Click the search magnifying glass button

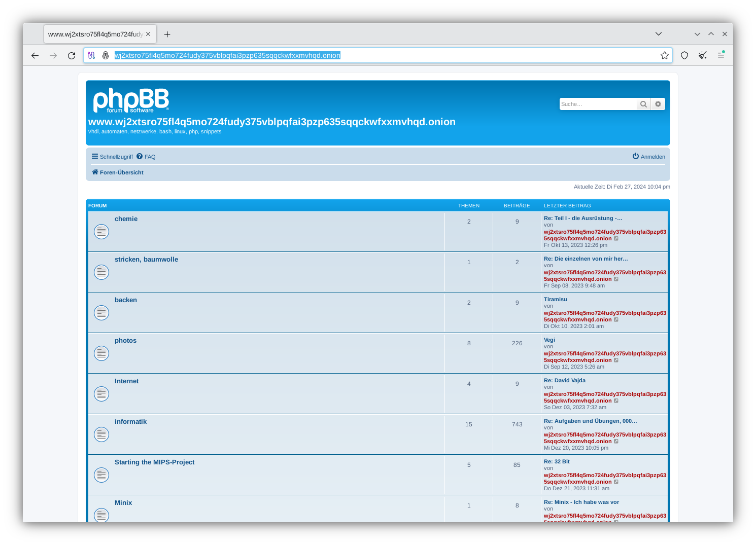tap(643, 104)
